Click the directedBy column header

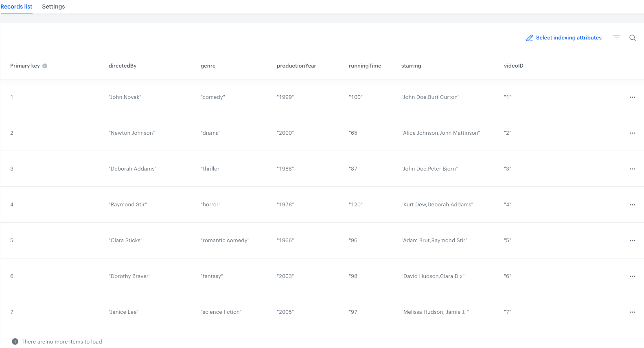[123, 66]
